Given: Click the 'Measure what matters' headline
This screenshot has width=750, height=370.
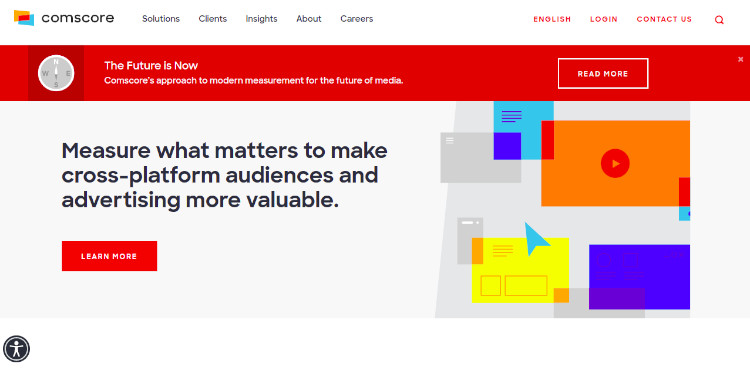Looking at the screenshot, I should (x=224, y=175).
